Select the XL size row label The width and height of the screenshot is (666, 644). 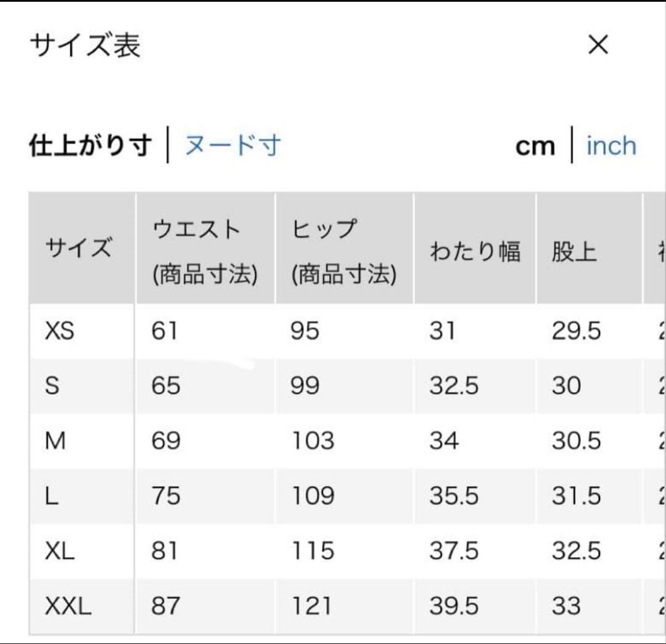tap(59, 551)
